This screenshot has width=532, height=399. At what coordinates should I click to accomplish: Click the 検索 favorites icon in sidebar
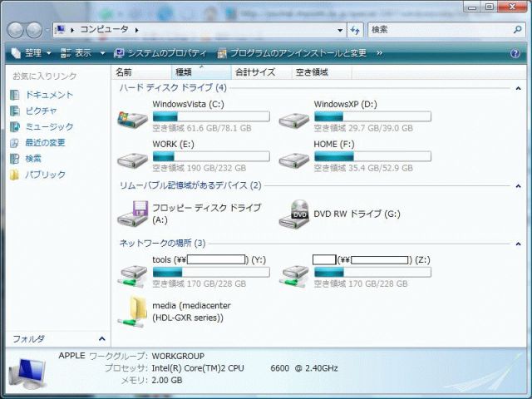15,159
